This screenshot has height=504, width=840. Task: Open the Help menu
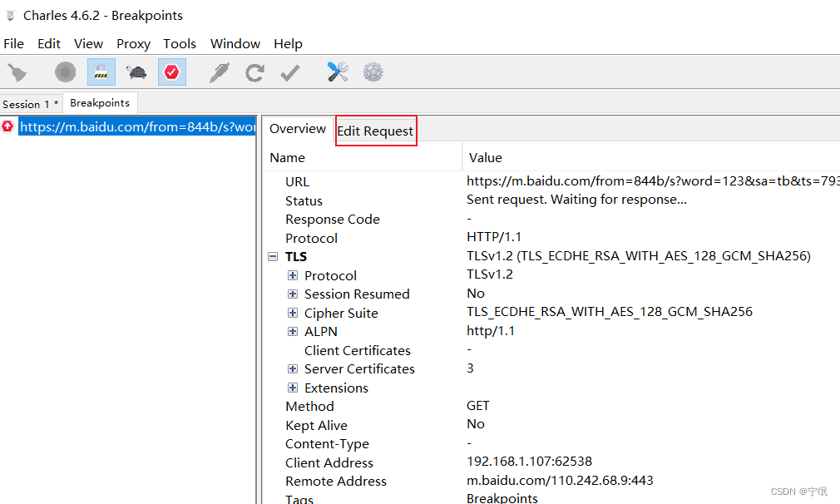tap(289, 44)
